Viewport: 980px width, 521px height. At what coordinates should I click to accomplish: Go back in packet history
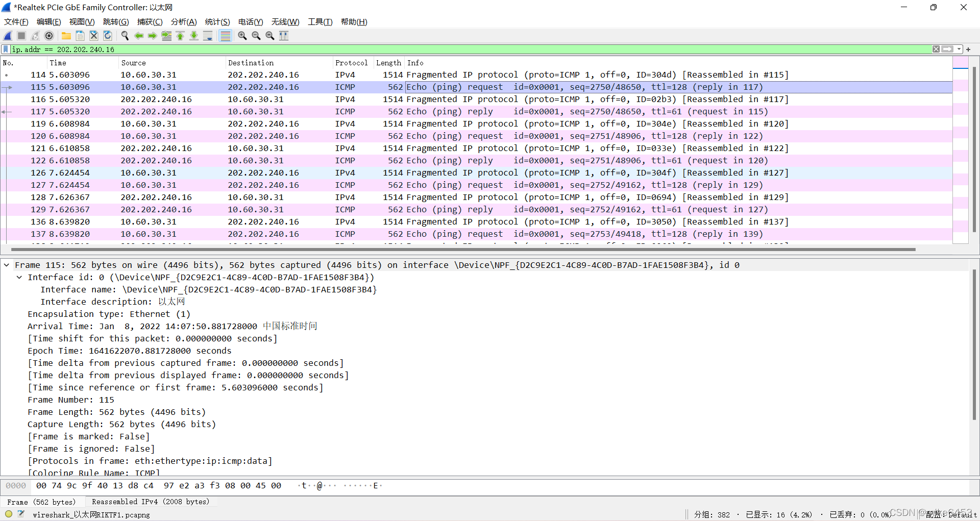[139, 36]
